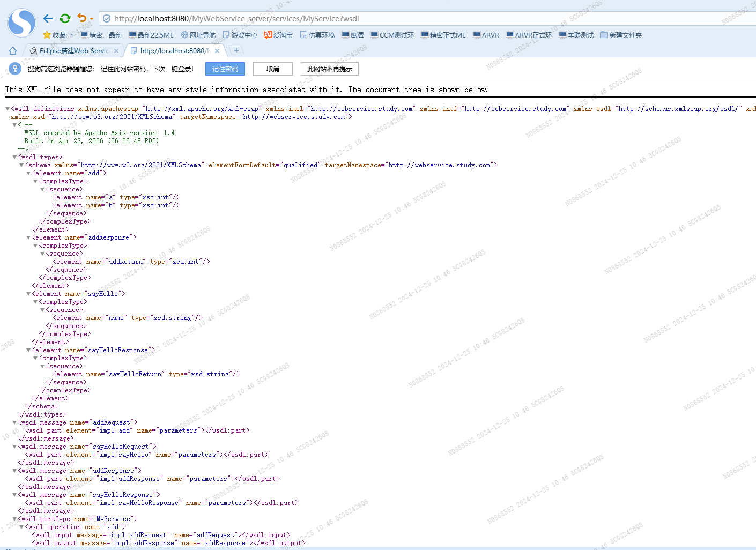Screen dimensions: 756x550
Task: Click the element name="addReturn" line
Action: pyautogui.click(x=131, y=262)
